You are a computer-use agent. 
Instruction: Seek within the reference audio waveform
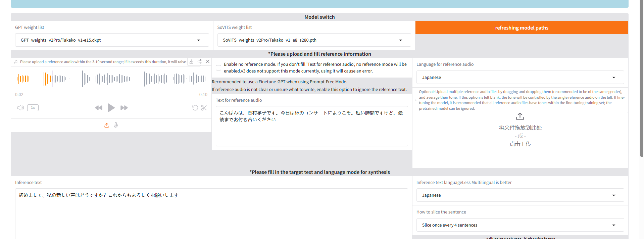click(111, 79)
